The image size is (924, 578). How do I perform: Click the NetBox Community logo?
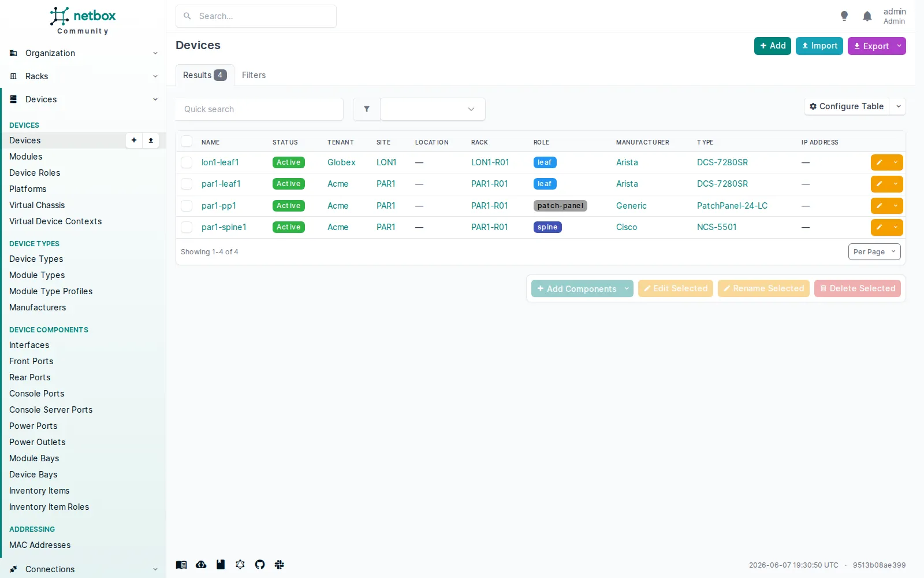pyautogui.click(x=83, y=20)
